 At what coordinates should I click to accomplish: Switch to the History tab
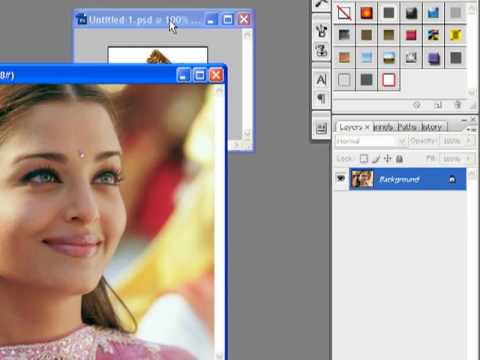tap(431, 127)
